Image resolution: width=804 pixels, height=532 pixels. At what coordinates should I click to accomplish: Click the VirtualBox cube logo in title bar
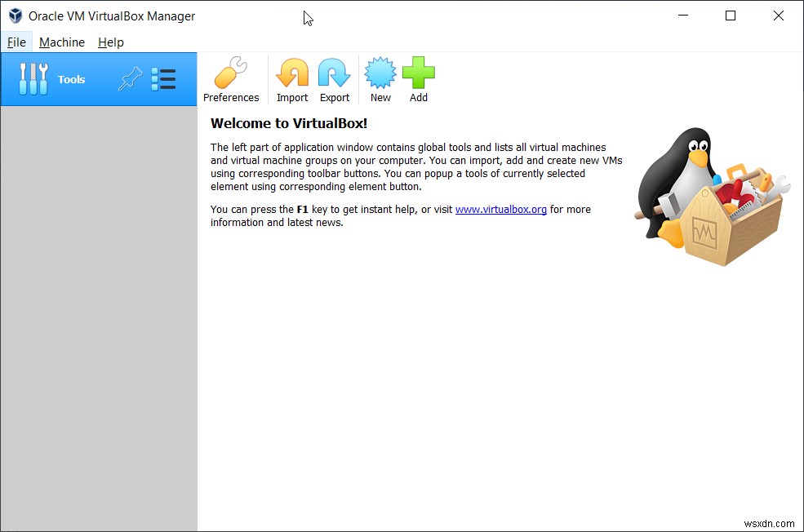coord(14,16)
